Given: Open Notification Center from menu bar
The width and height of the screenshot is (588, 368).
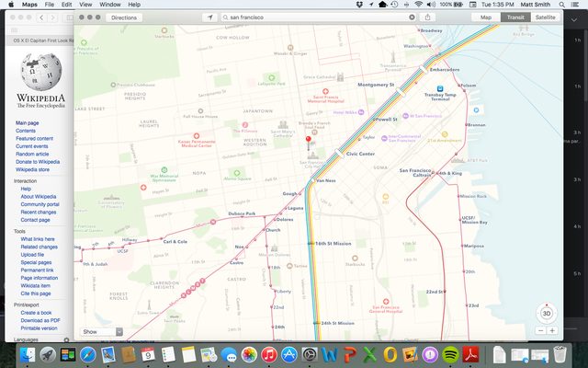Looking at the screenshot, I should pyautogui.click(x=575, y=5).
